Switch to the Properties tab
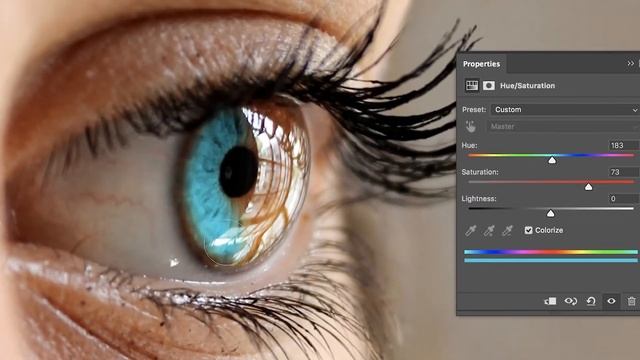The height and width of the screenshot is (360, 640). click(x=481, y=64)
